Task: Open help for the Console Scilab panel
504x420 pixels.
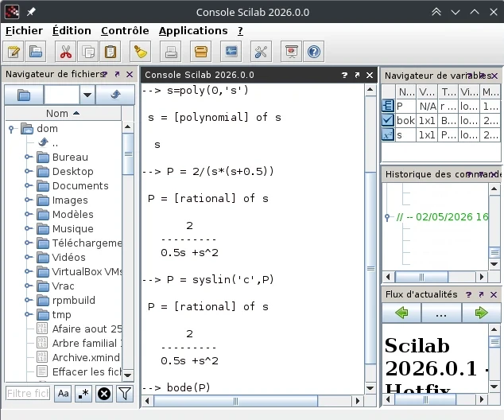Action: [x=344, y=75]
